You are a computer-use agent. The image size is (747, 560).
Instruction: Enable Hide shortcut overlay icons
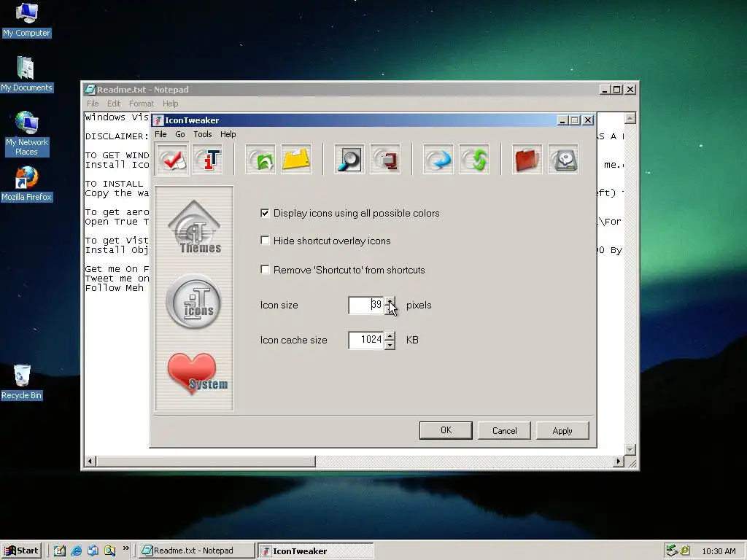tap(265, 241)
